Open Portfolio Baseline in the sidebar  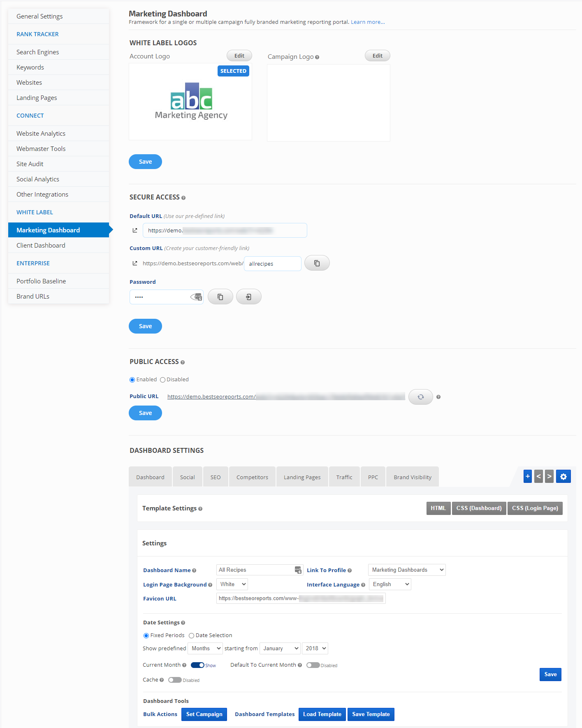point(59,281)
